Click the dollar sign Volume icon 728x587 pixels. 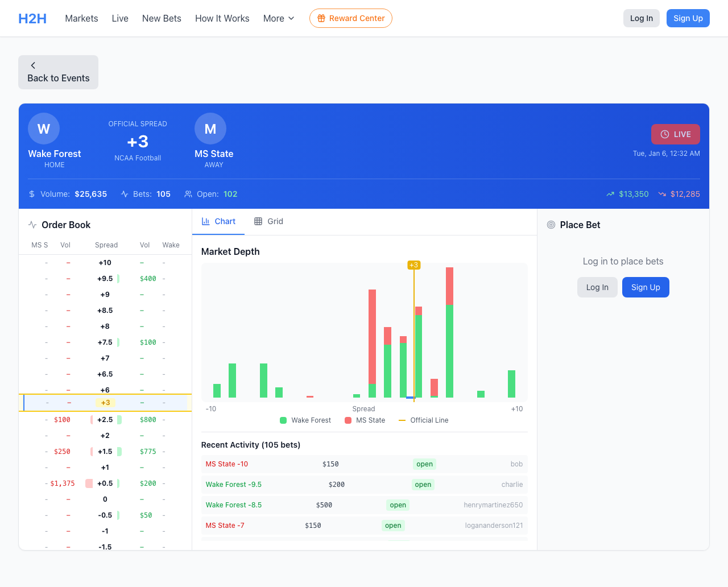coord(32,194)
